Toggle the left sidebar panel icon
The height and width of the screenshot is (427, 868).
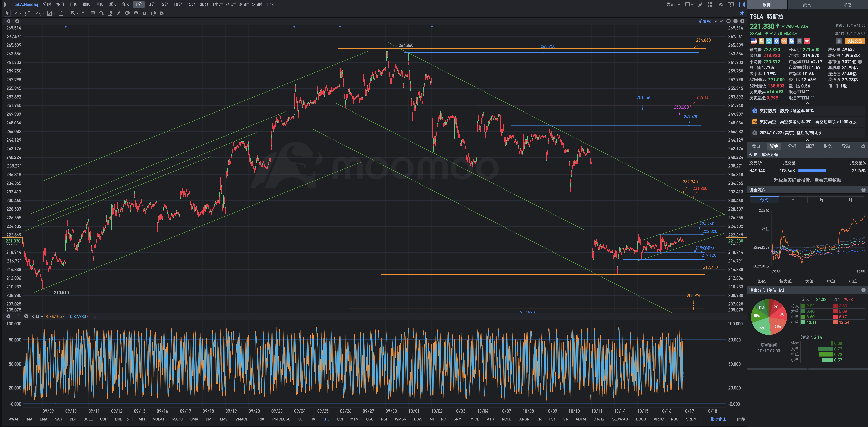pyautogui.click(x=7, y=4)
